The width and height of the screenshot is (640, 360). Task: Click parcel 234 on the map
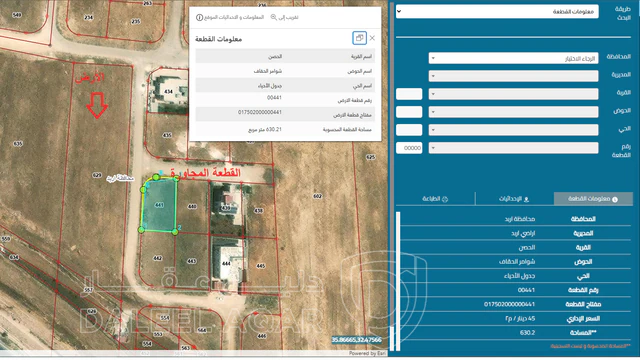(x=89, y=18)
